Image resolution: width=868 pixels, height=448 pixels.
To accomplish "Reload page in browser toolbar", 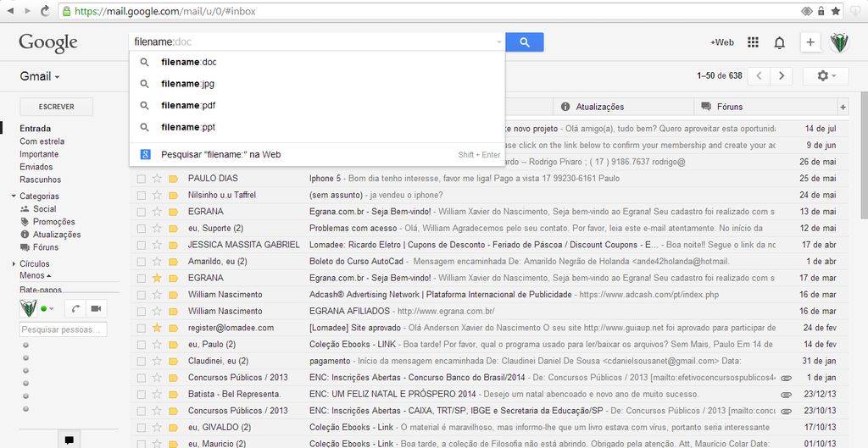I will click(x=46, y=10).
